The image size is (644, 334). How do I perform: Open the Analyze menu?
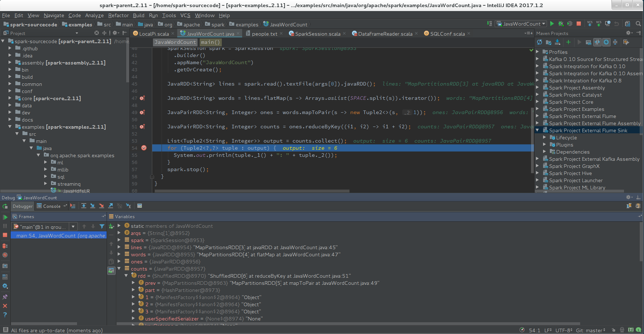click(x=94, y=15)
